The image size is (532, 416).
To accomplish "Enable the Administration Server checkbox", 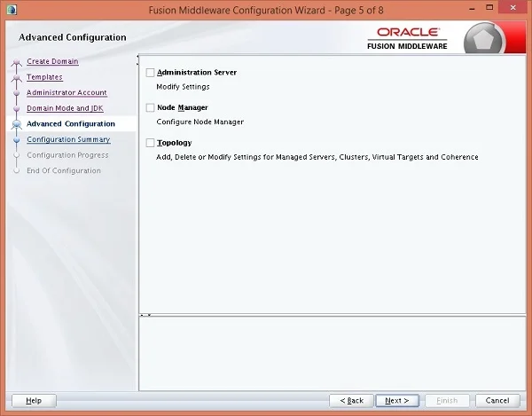I will (150, 73).
